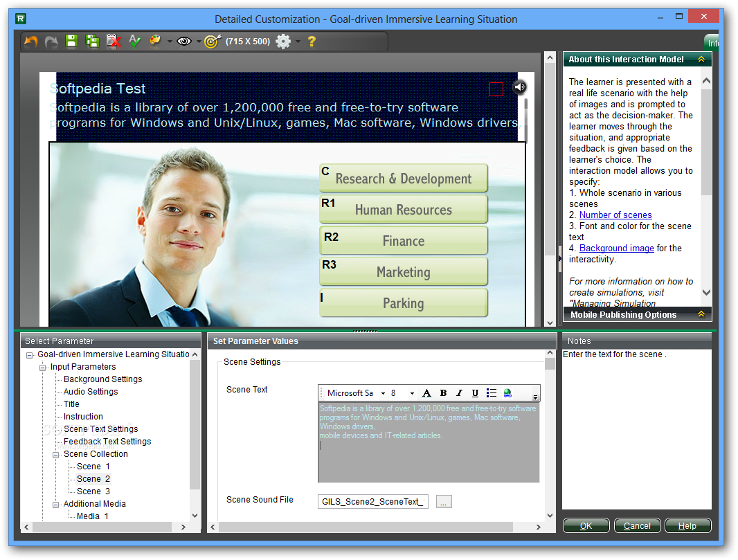Collapse the About this Interaction Model panel

point(701,60)
